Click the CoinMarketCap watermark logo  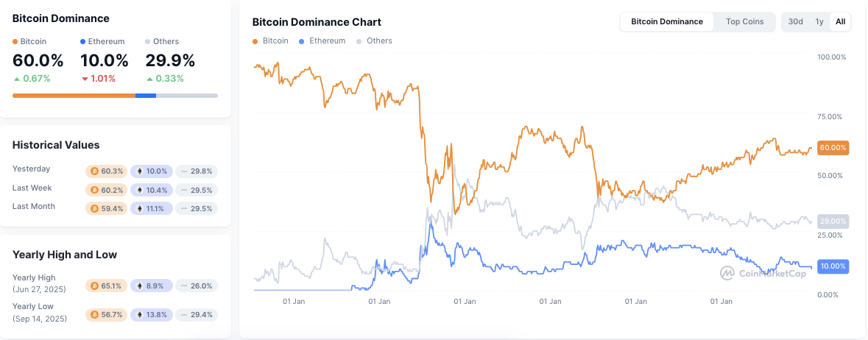tap(763, 273)
